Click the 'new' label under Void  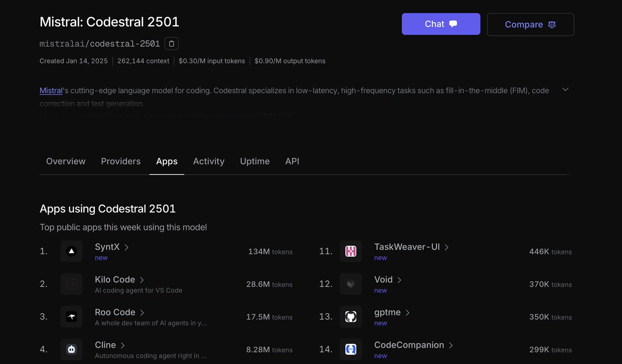click(x=380, y=290)
